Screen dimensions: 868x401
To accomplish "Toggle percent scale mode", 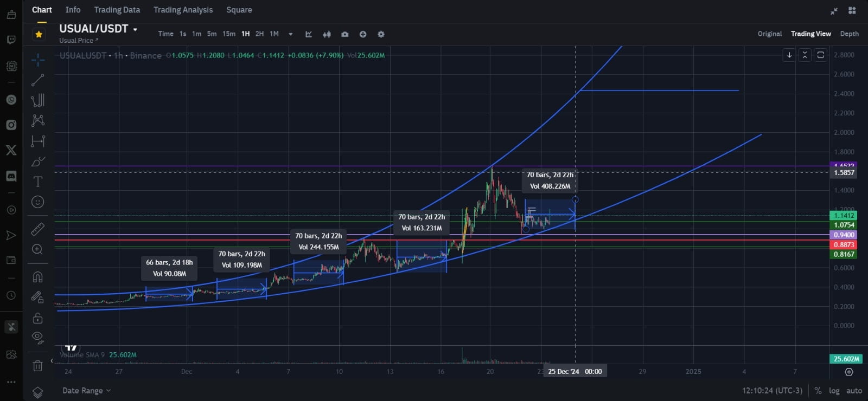I will [x=818, y=391].
